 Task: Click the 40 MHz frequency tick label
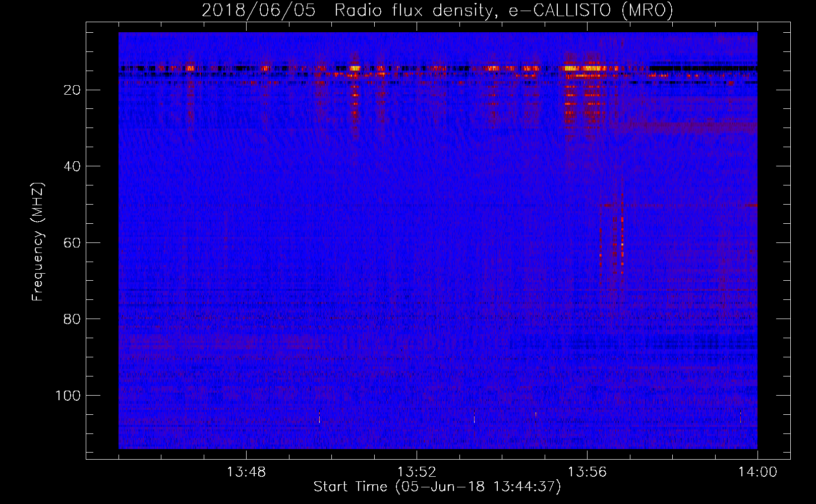72,166
